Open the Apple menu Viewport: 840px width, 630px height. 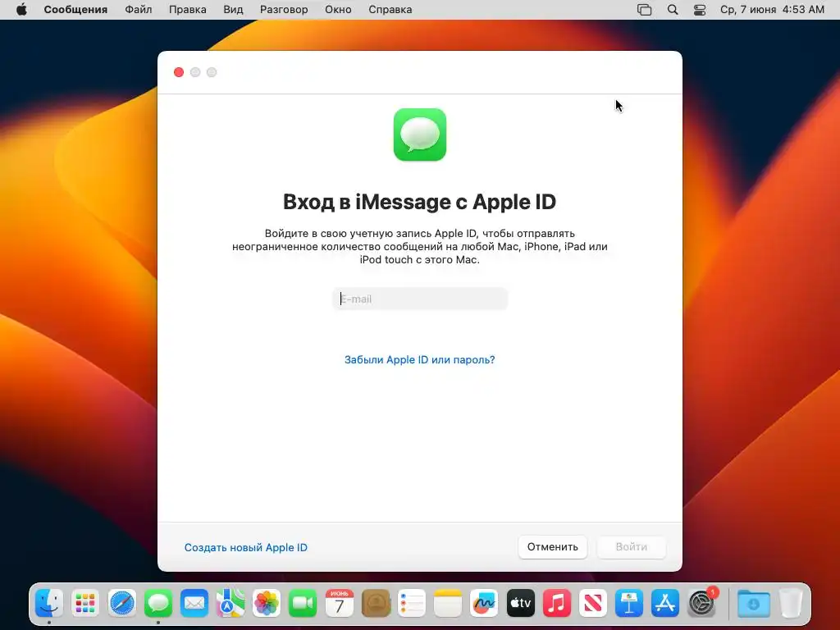pos(21,10)
